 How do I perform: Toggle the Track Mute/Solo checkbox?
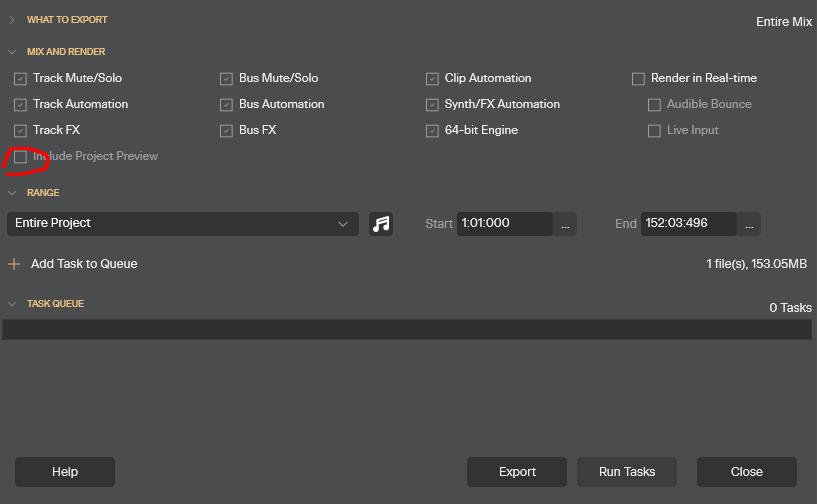21,79
